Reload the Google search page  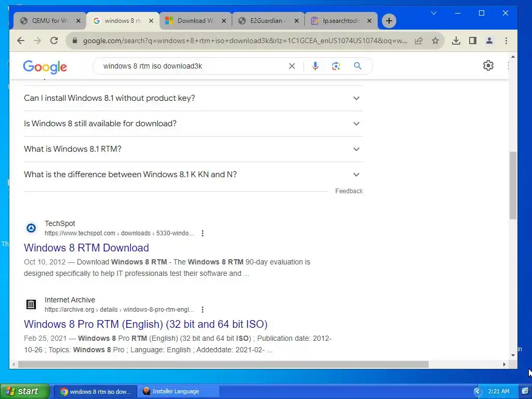click(x=54, y=41)
